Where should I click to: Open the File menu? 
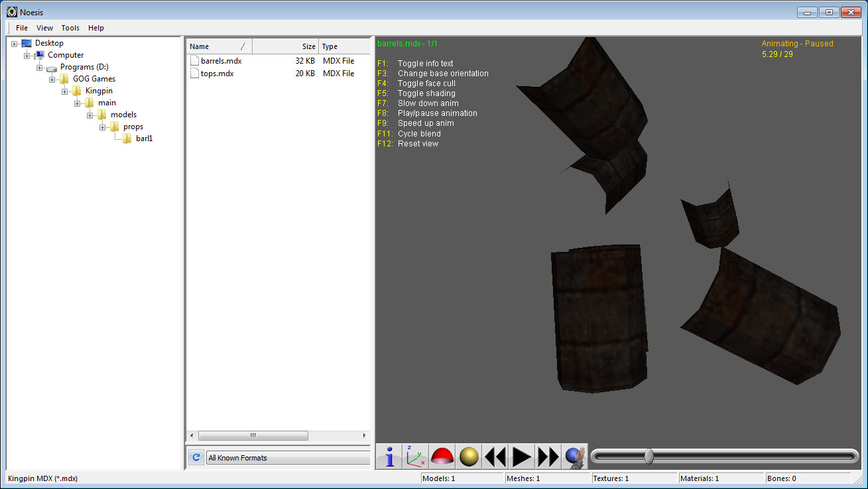(x=22, y=28)
